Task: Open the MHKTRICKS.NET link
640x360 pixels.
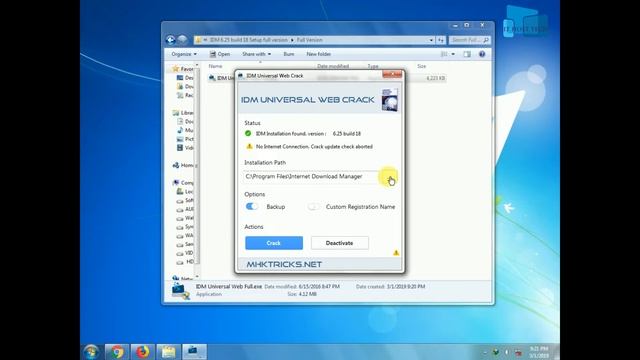Action: point(284,264)
